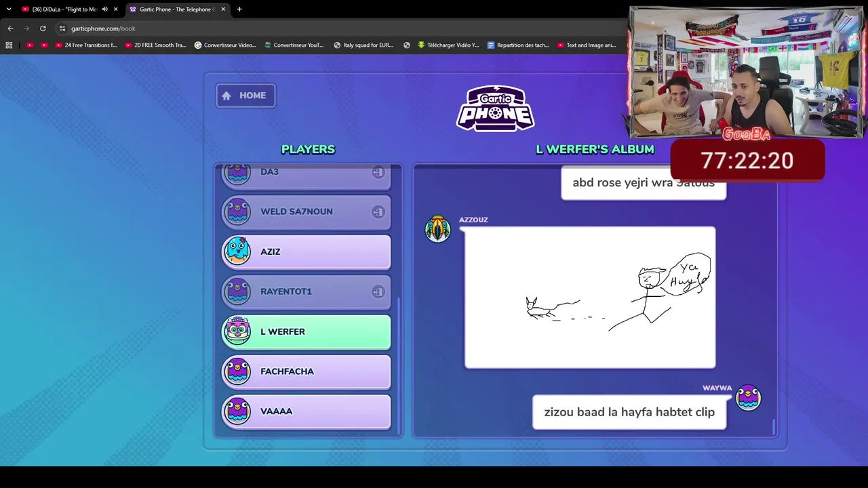Image resolution: width=868 pixels, height=488 pixels.
Task: Click the L WERFER'S ALBUM heading
Action: tap(595, 149)
